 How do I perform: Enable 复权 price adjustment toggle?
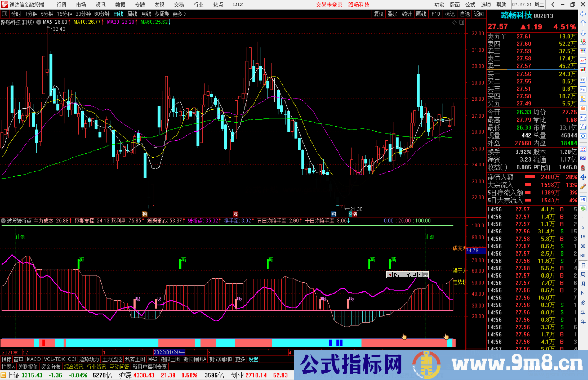[378, 14]
